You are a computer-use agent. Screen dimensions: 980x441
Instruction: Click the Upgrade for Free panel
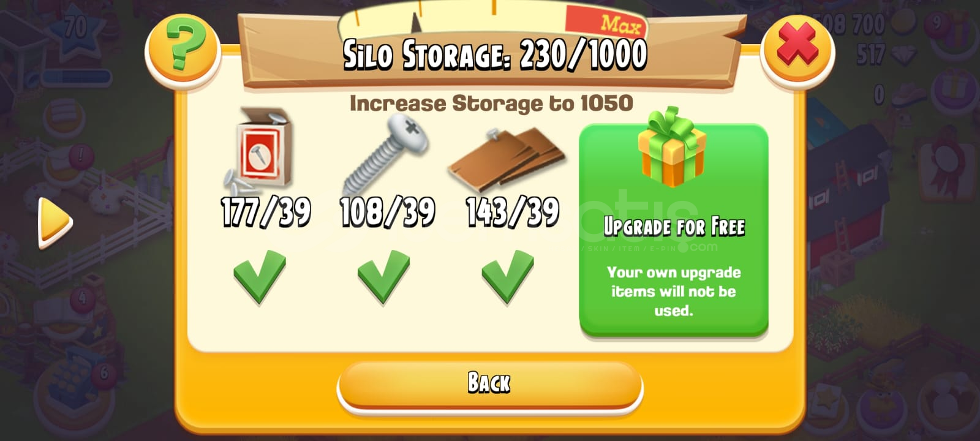(674, 230)
